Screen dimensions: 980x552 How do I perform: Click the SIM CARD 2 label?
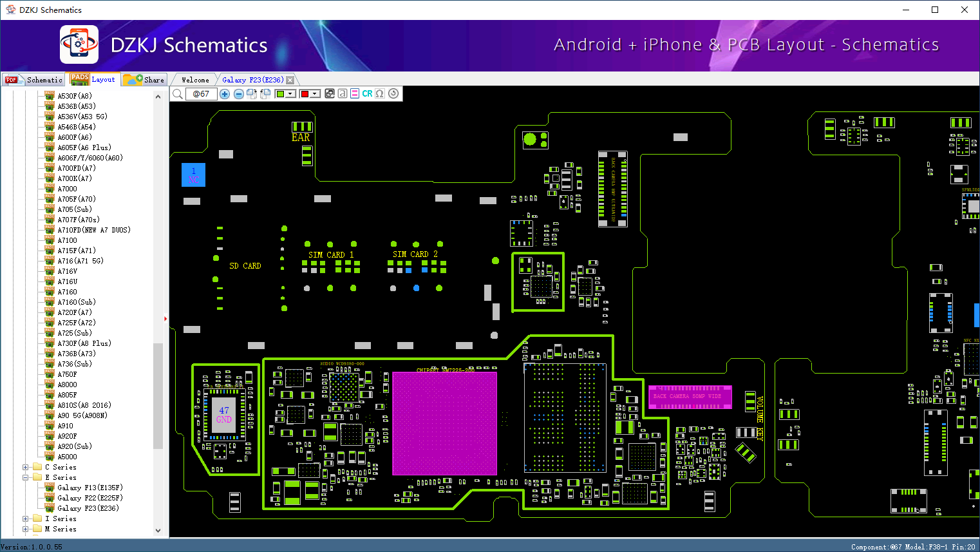(415, 254)
